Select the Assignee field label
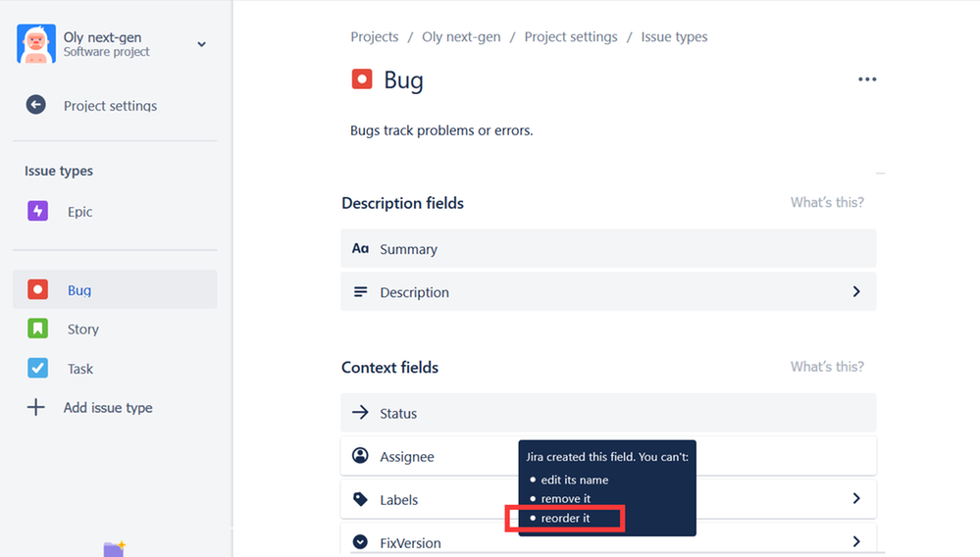This screenshot has width=980, height=557. (407, 456)
